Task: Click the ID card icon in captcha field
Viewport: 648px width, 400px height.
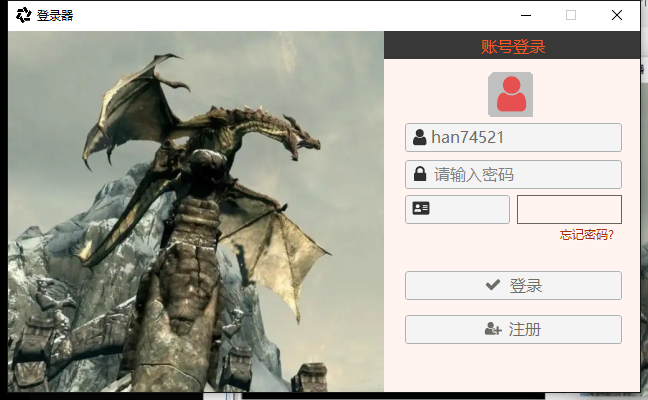Action: tap(421, 208)
